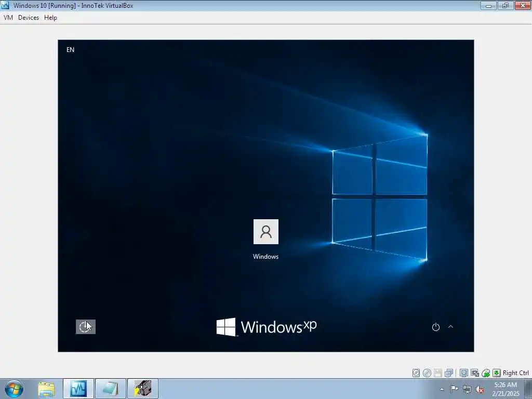Open the Ease of Access button
This screenshot has width=532, height=399.
click(86, 327)
